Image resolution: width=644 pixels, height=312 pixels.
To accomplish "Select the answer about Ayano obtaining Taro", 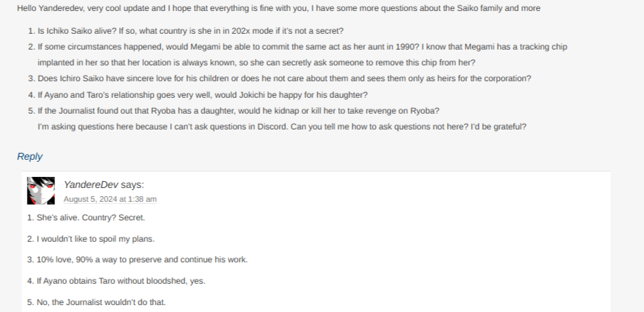I will (x=116, y=281).
